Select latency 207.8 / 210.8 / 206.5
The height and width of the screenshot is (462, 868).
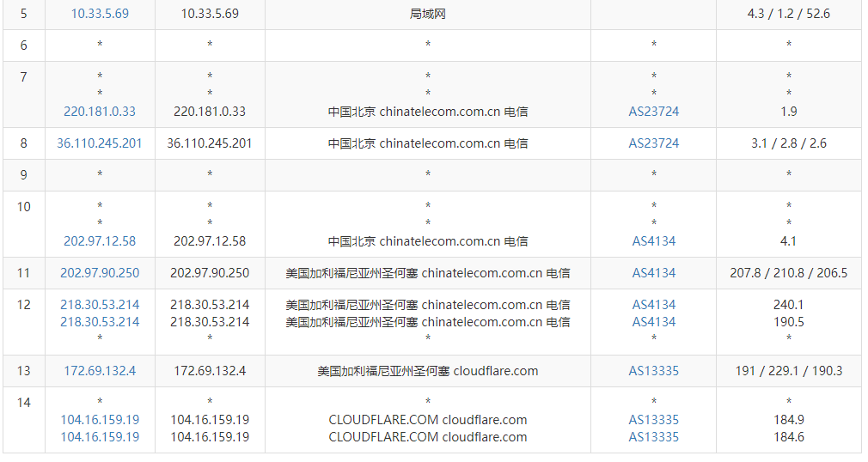coord(789,273)
